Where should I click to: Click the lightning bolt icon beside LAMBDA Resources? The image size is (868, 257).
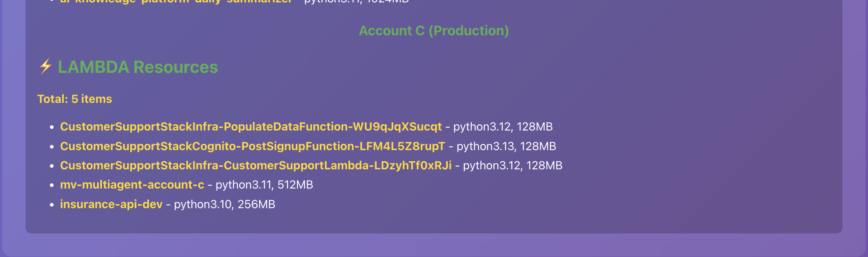(46, 66)
